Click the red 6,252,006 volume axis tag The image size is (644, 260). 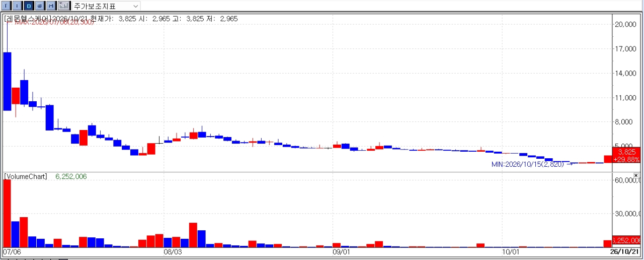626,241
